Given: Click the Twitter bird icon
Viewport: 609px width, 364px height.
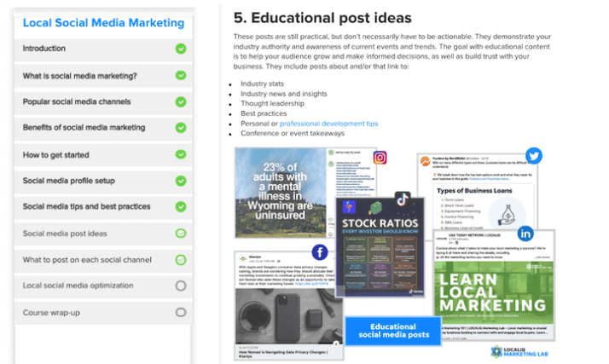Looking at the screenshot, I should [x=534, y=156].
